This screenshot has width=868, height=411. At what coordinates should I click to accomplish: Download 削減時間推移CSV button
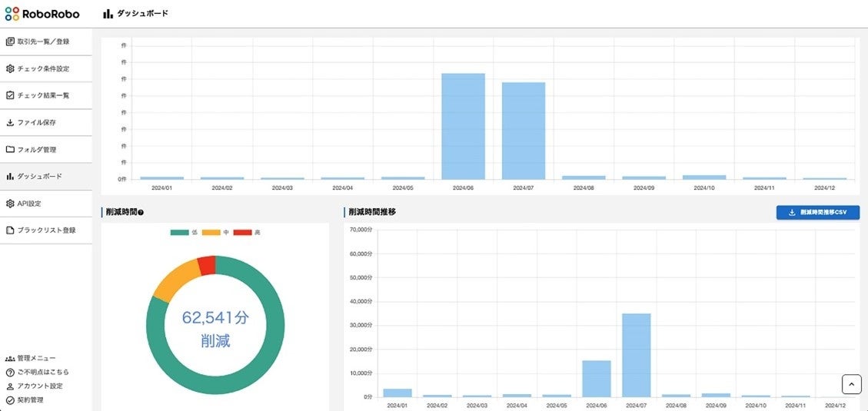coord(818,213)
